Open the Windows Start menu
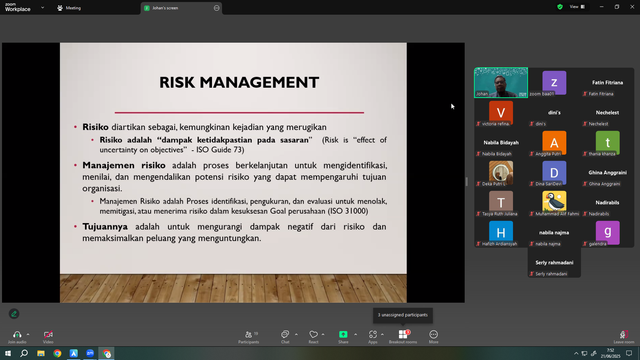 coord(8,353)
